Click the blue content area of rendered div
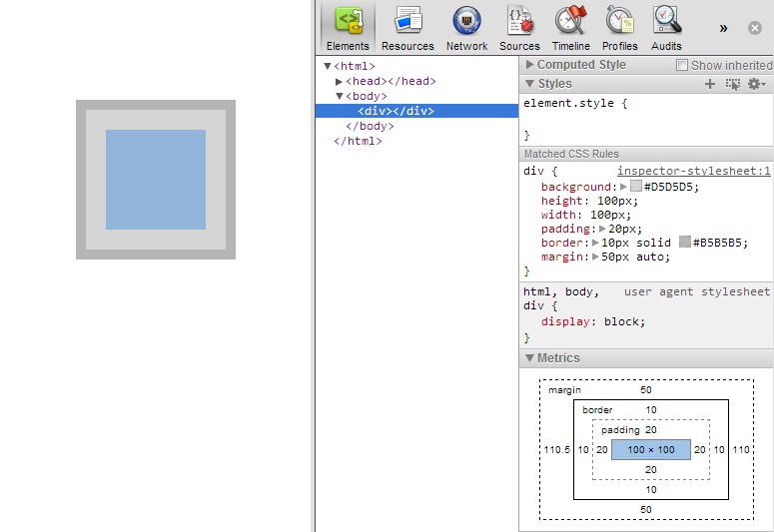Image resolution: width=774 pixels, height=532 pixels. pos(156,180)
